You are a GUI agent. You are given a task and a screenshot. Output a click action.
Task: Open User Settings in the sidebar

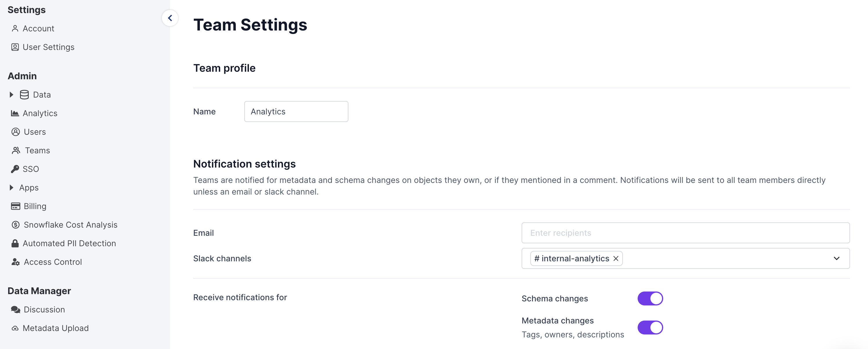coord(48,47)
